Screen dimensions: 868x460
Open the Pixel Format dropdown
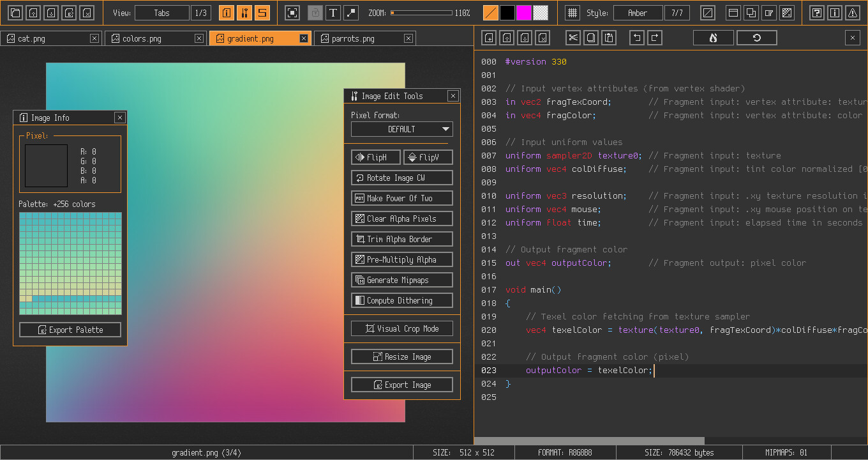pos(401,128)
